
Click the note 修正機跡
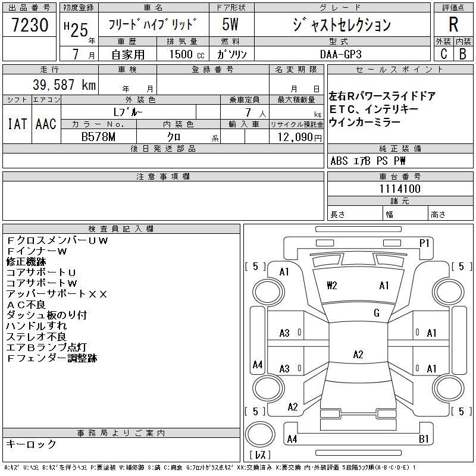point(26,262)
